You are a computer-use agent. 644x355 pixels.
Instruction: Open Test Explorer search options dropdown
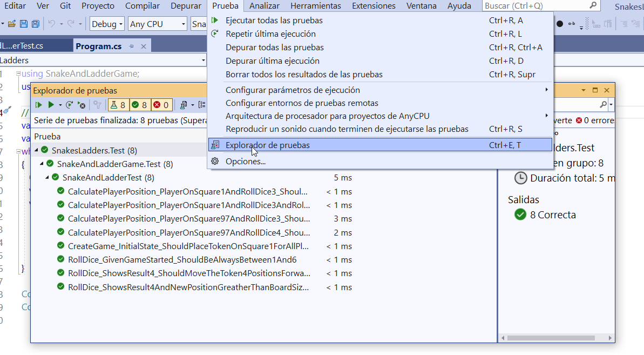611,105
